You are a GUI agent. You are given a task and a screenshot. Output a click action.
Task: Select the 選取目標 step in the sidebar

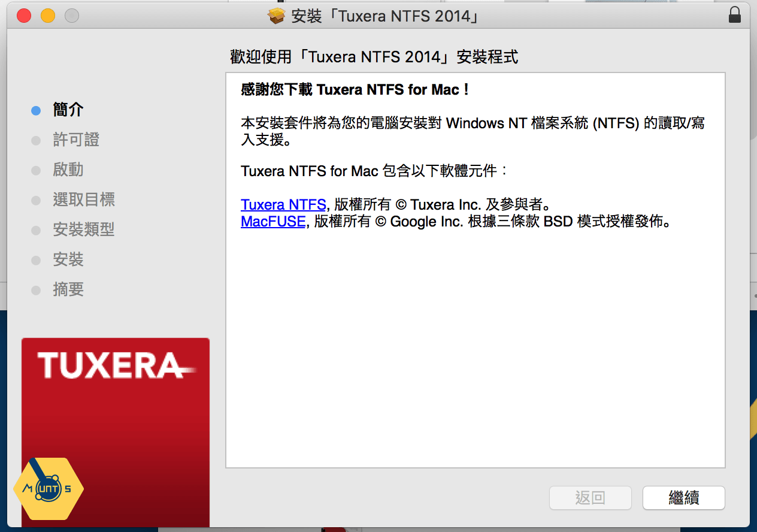pyautogui.click(x=84, y=199)
